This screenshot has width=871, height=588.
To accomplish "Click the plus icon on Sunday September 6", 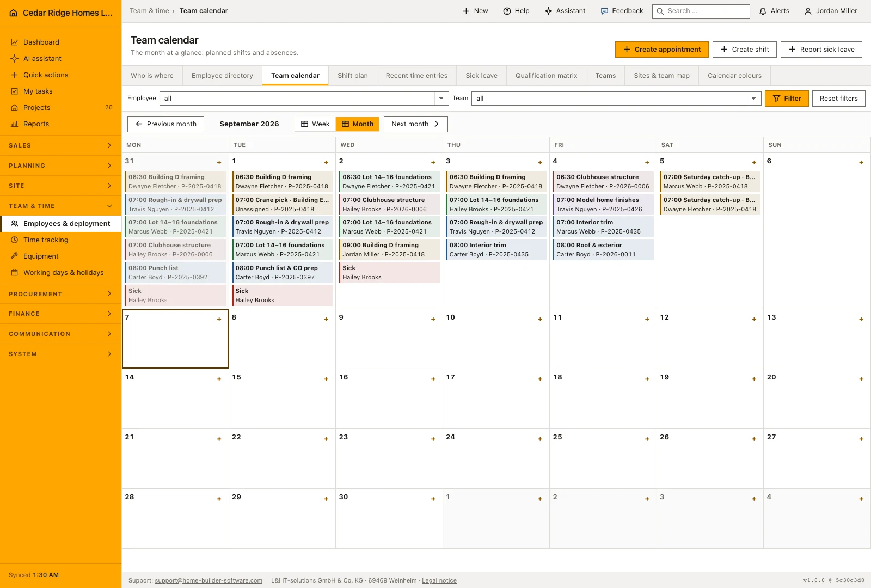I will (x=861, y=163).
